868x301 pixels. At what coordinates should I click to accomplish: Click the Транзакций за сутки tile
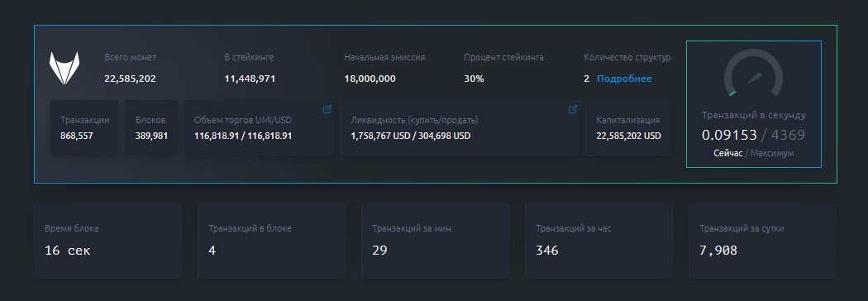763,241
